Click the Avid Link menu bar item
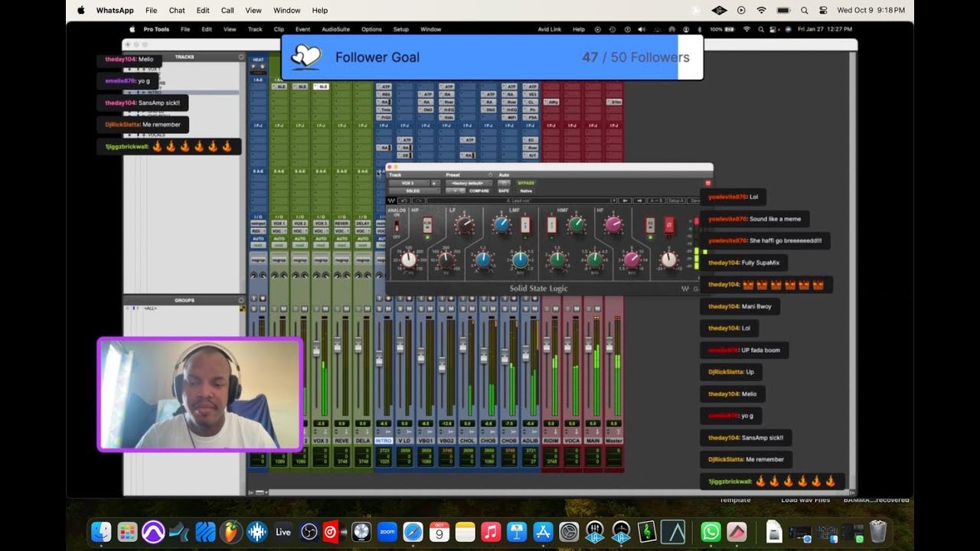 [549, 29]
